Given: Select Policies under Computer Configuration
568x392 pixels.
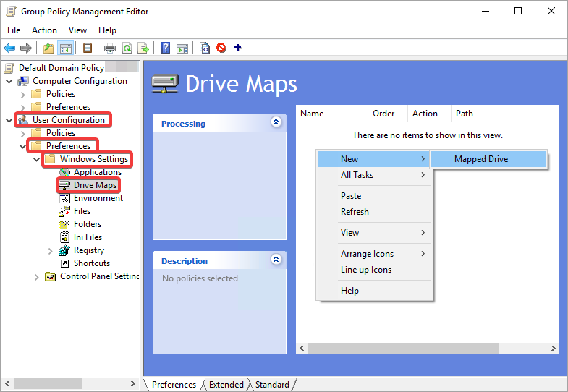Looking at the screenshot, I should [61, 94].
